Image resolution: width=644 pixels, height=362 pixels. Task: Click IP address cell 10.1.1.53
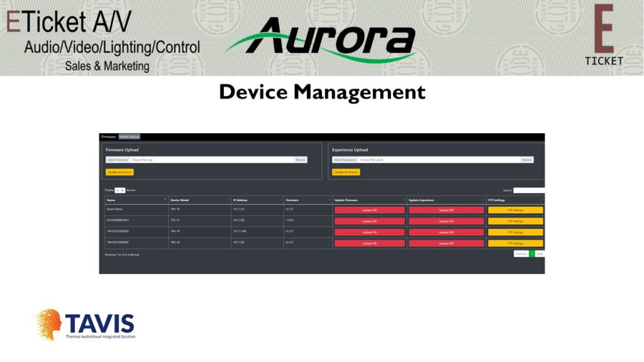pos(257,210)
